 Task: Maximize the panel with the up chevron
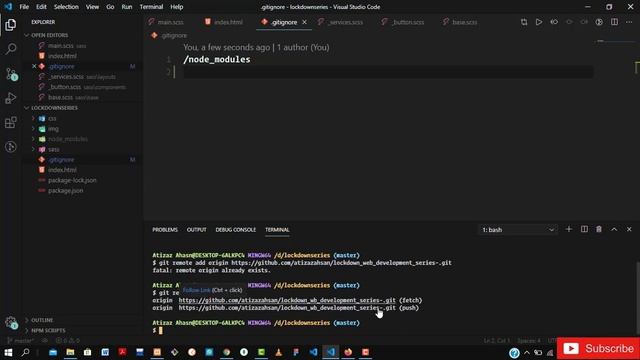[614, 229]
